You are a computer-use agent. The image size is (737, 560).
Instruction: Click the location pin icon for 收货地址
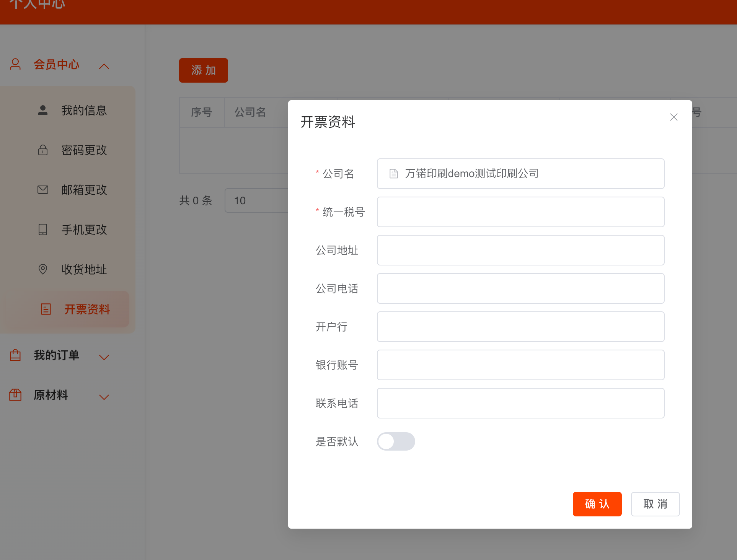click(43, 269)
